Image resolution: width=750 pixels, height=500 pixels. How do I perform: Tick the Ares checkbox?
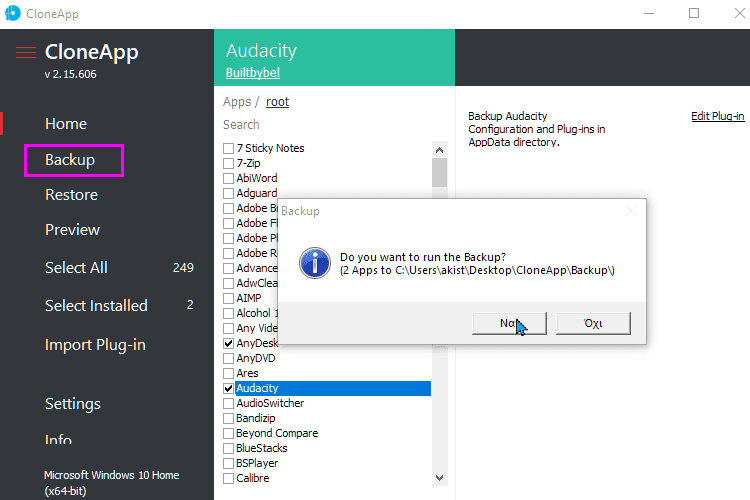tap(229, 373)
